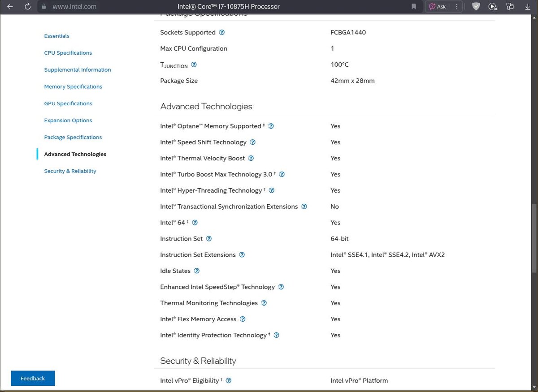Click the Security & Reliability section heading

click(198, 361)
